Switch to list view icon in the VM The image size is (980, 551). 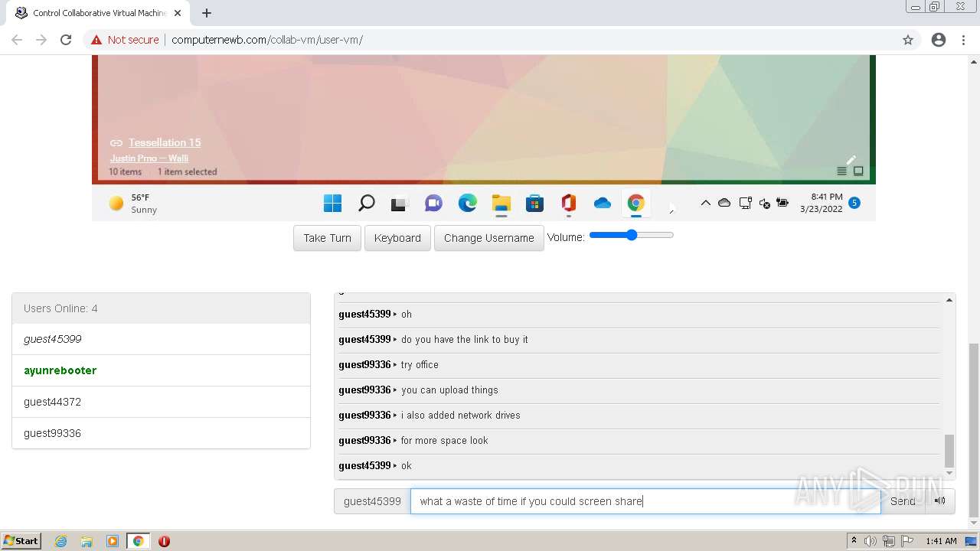pos(842,171)
